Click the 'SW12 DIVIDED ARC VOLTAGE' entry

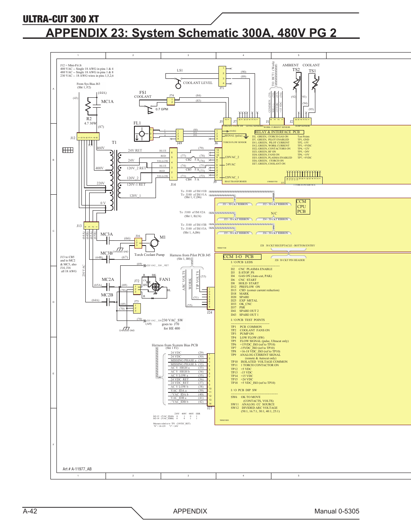[254, 408]
